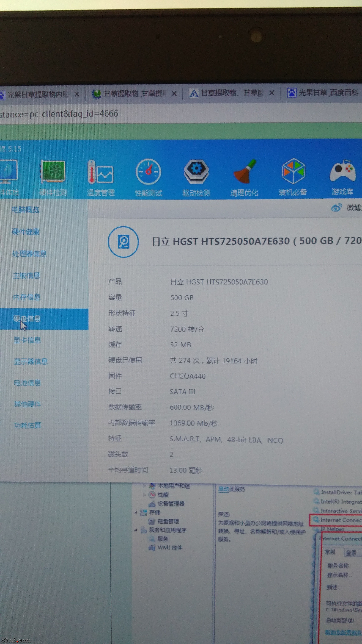Click the 启动 service link
The height and width of the screenshot is (644, 362).
(223, 489)
